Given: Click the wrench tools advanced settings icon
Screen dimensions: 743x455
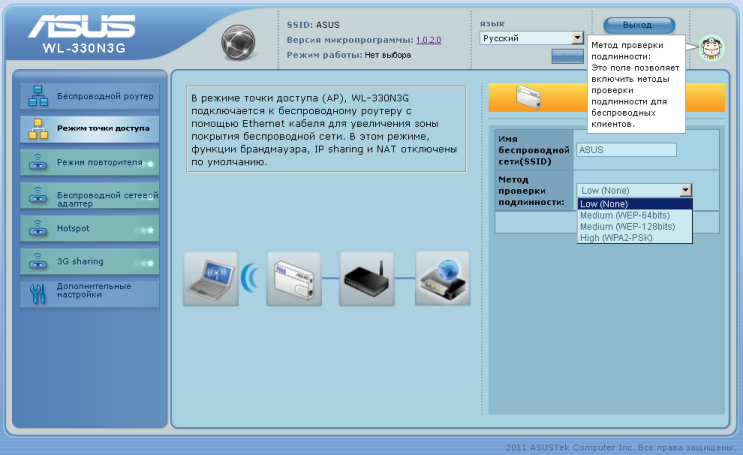Looking at the screenshot, I should tap(38, 294).
